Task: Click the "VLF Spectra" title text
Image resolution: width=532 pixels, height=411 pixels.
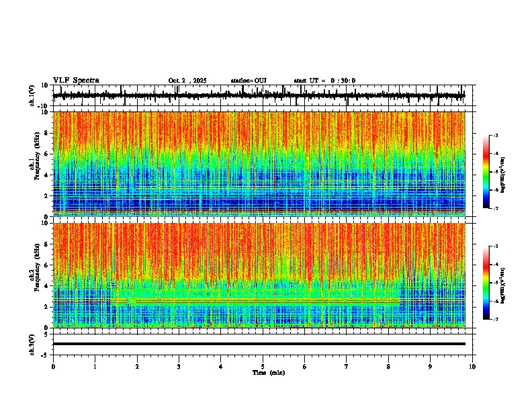Action: [x=76, y=80]
